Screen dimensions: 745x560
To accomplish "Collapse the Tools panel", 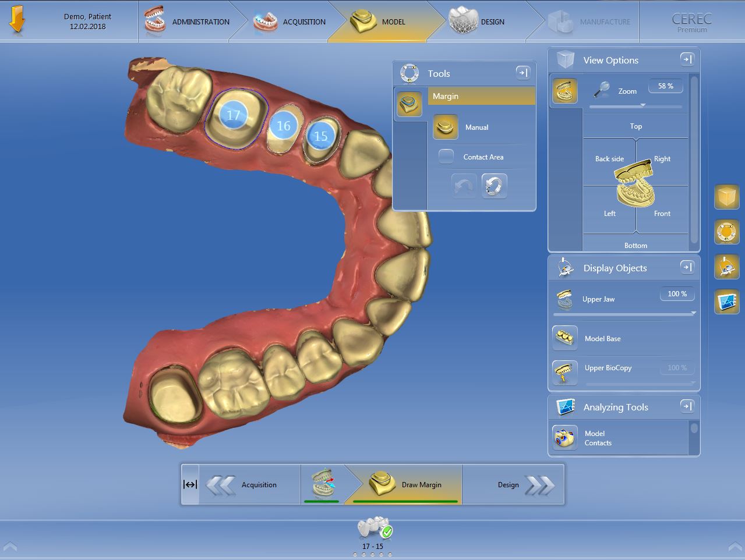I will tap(522, 73).
